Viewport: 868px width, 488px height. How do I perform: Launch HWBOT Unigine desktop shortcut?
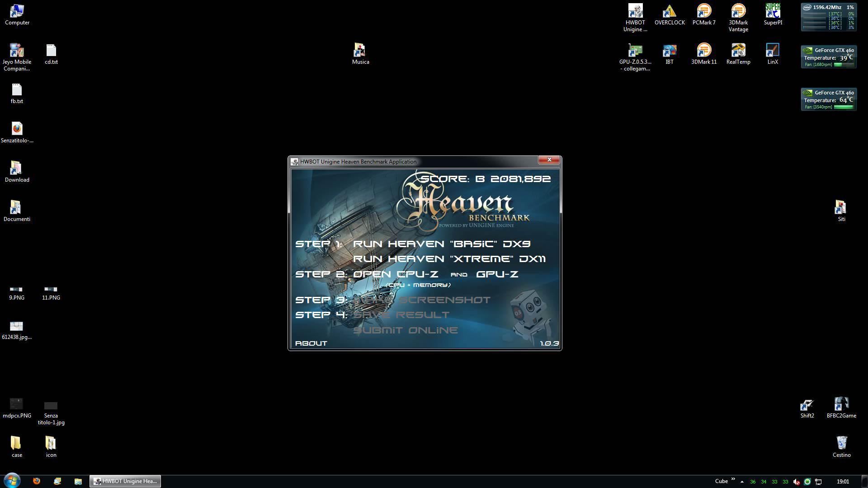click(635, 18)
